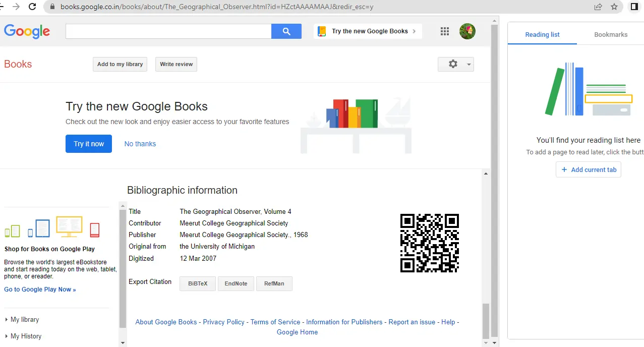
Task: Click Try it now button
Action: pos(89,144)
